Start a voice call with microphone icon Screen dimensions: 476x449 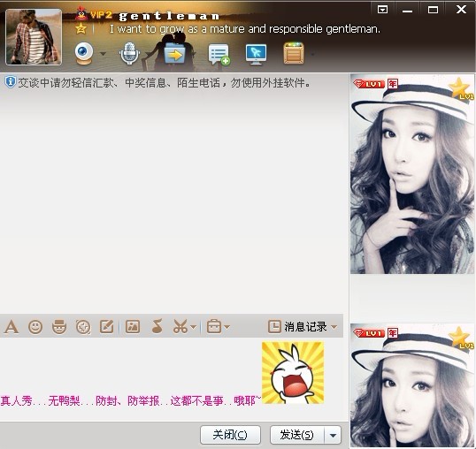coord(130,53)
